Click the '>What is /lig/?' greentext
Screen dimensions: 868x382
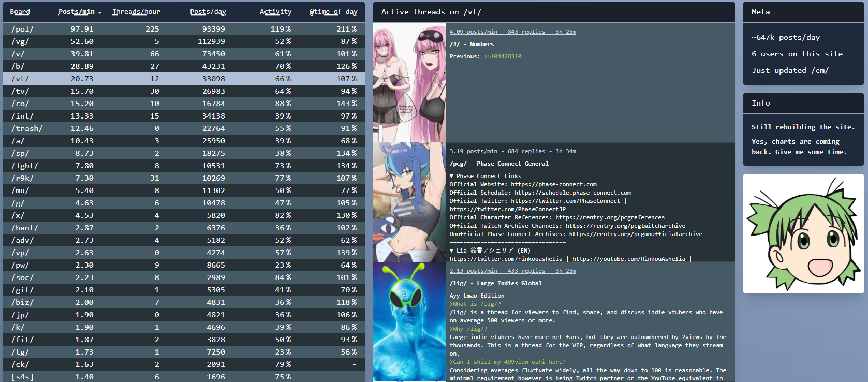click(x=475, y=304)
